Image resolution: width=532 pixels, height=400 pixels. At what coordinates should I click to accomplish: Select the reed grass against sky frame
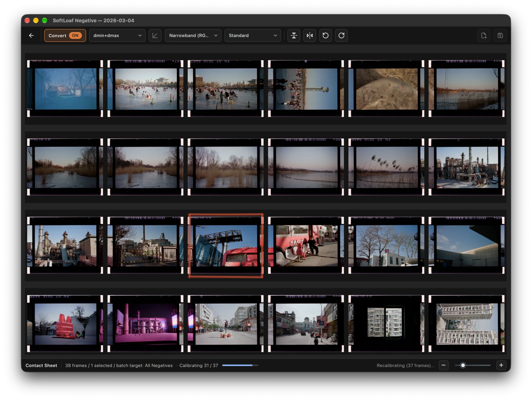click(386, 167)
